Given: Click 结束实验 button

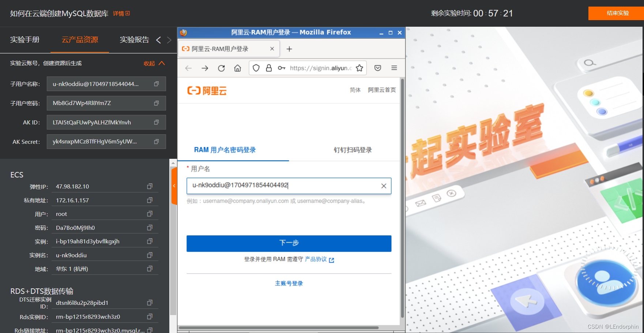Looking at the screenshot, I should 616,13.
